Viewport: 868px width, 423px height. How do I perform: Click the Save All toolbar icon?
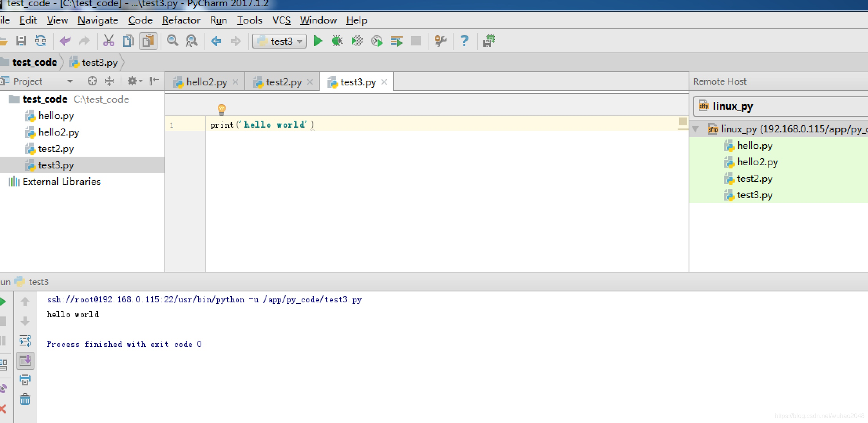tap(21, 41)
